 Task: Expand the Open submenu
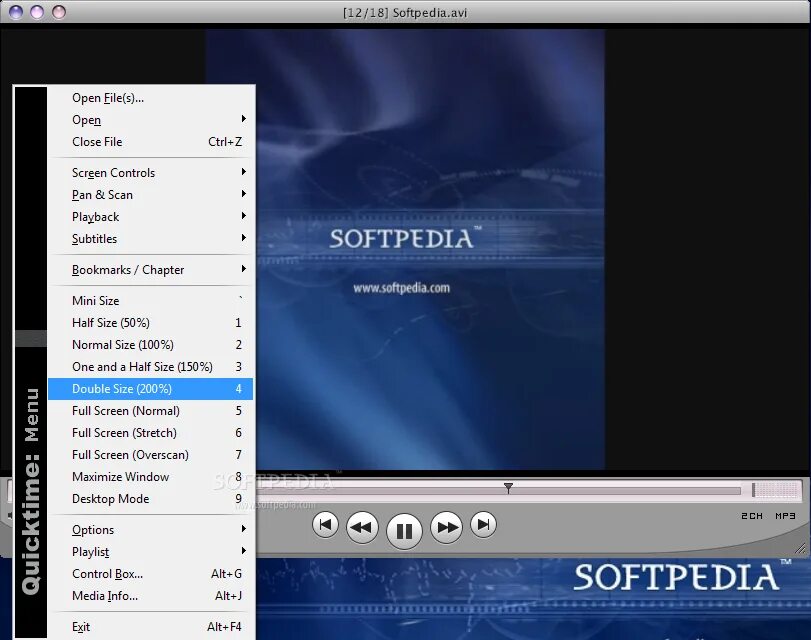[x=151, y=120]
